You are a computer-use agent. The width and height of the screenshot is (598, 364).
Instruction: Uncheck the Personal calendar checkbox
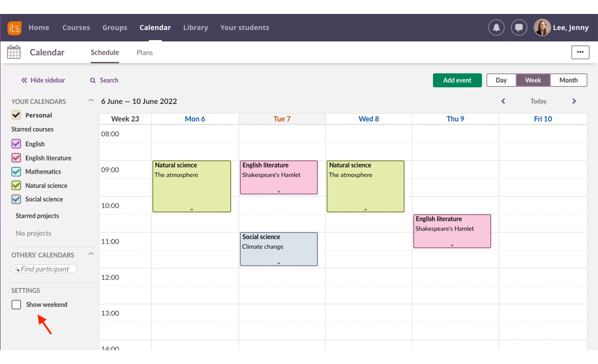16,115
